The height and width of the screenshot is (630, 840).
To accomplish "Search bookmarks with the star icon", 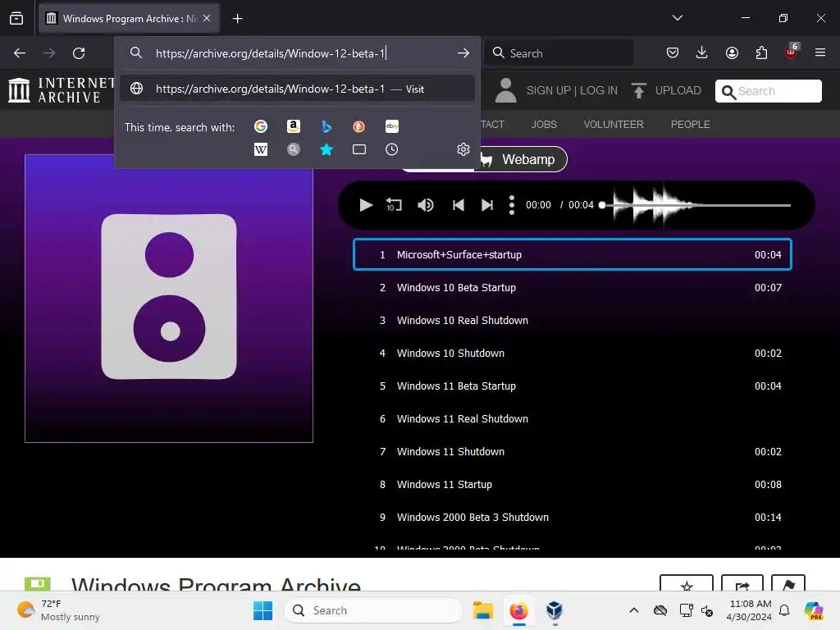I will (x=326, y=149).
